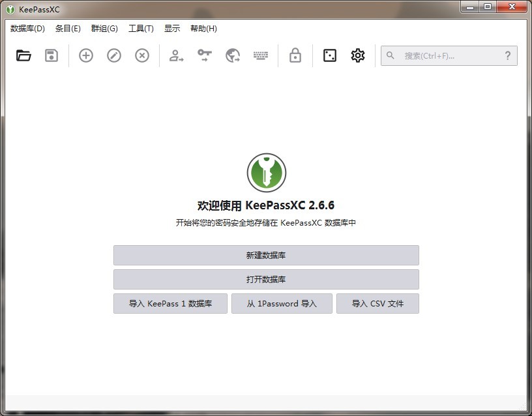Lock the database using the padlock icon
This screenshot has height=416, width=532.
click(x=295, y=55)
